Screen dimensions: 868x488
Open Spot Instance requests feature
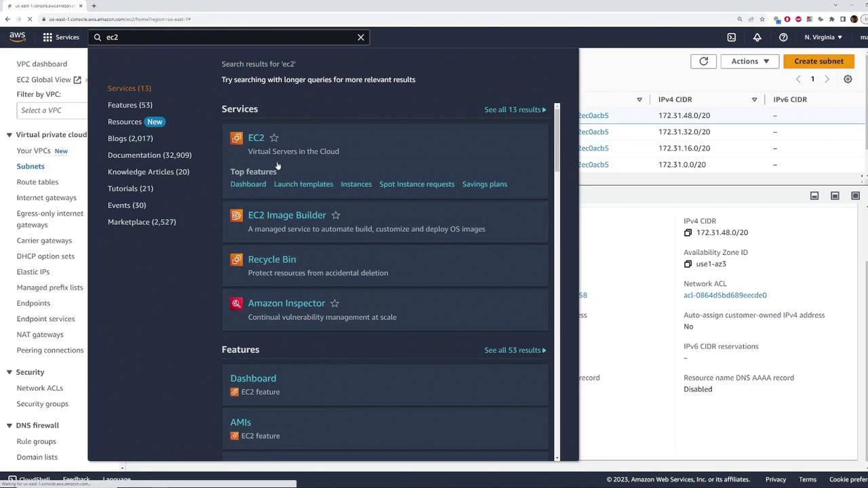click(417, 184)
